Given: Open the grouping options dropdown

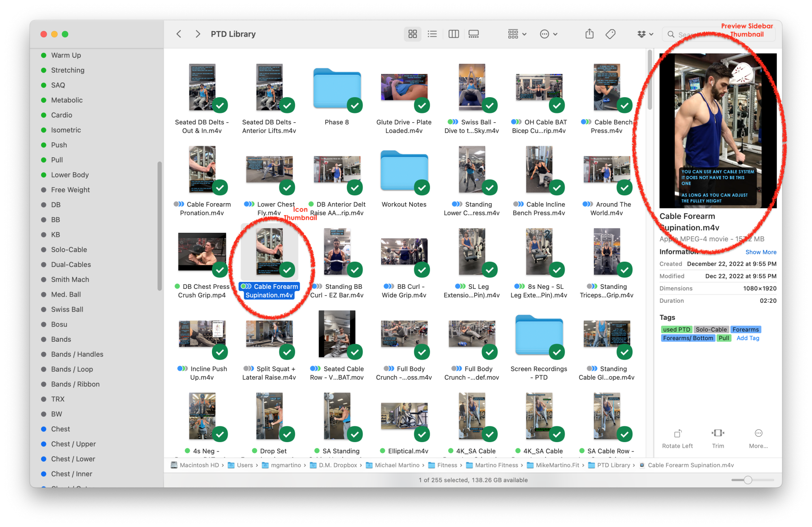Looking at the screenshot, I should pyautogui.click(x=516, y=34).
